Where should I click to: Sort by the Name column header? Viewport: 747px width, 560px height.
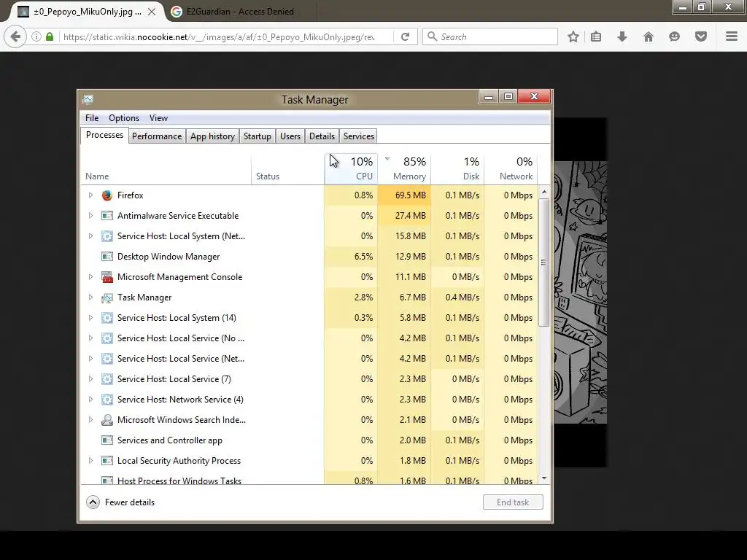[x=166, y=168]
